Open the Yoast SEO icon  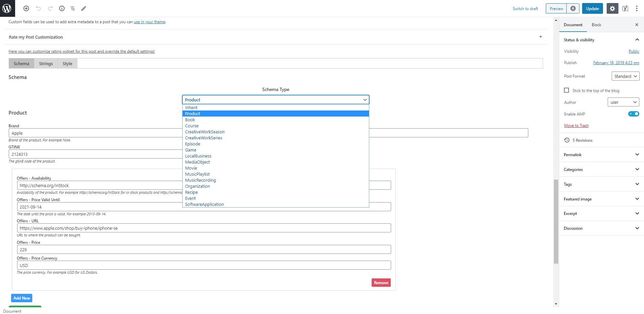coord(625,9)
